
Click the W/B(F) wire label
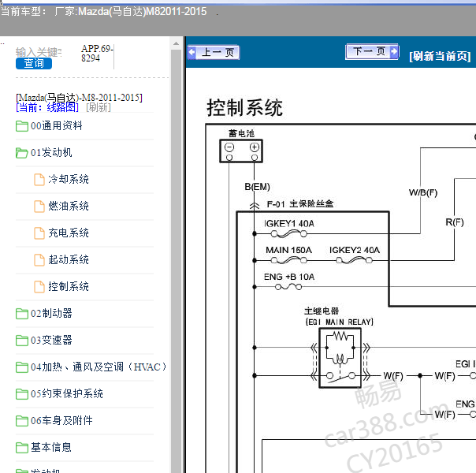(423, 192)
